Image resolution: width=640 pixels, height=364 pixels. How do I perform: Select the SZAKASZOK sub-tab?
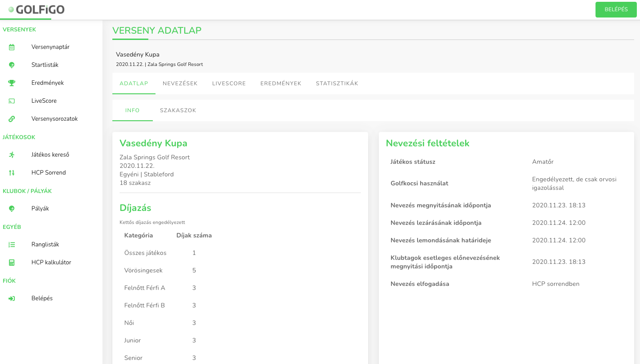tap(178, 110)
